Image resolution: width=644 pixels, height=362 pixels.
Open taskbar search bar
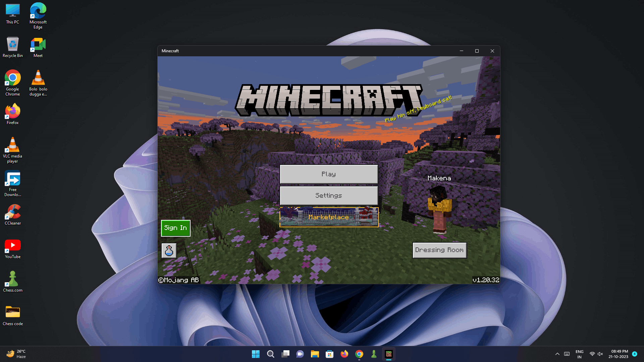(x=270, y=354)
